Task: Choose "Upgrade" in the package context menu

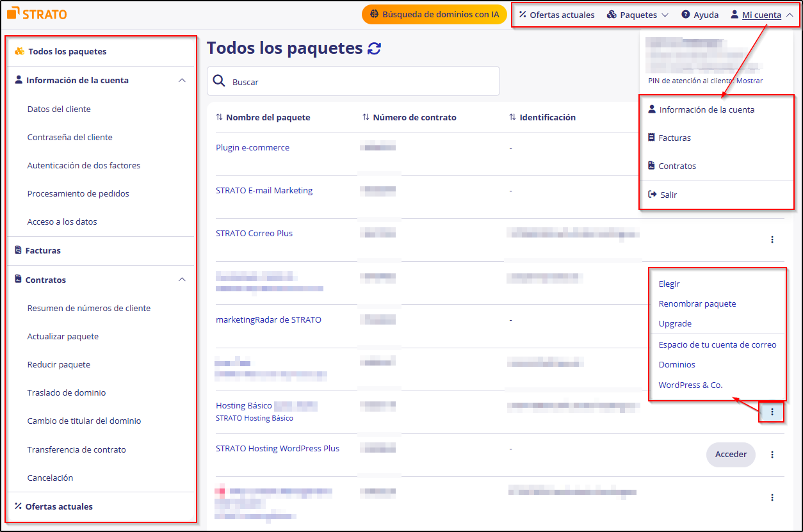Action: click(675, 324)
